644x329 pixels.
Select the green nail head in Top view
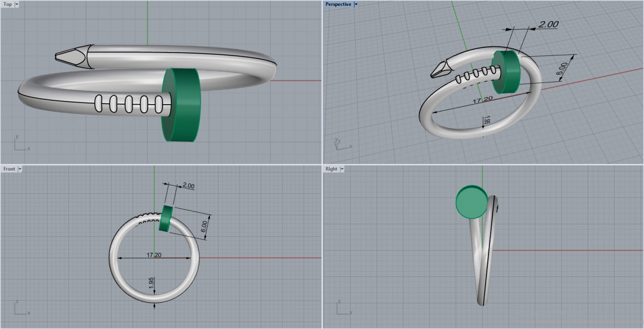coord(181,104)
